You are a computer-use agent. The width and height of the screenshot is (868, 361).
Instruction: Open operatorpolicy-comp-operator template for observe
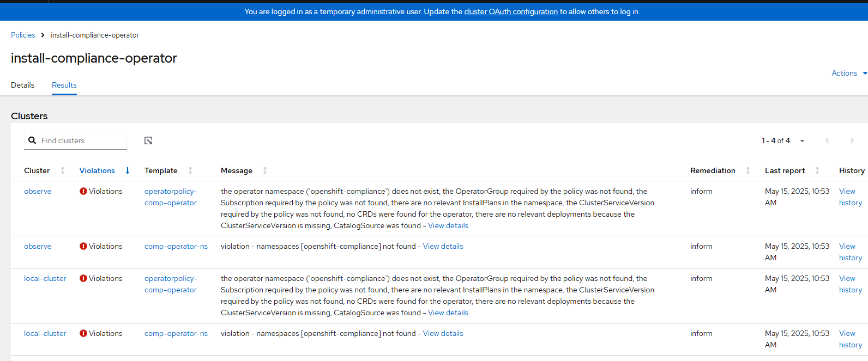[171, 197]
